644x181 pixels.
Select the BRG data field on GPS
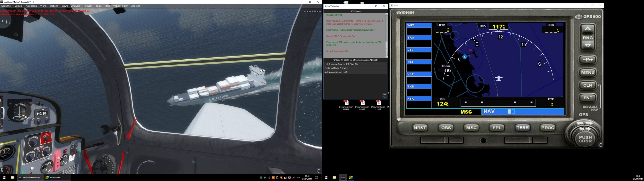coord(419,41)
